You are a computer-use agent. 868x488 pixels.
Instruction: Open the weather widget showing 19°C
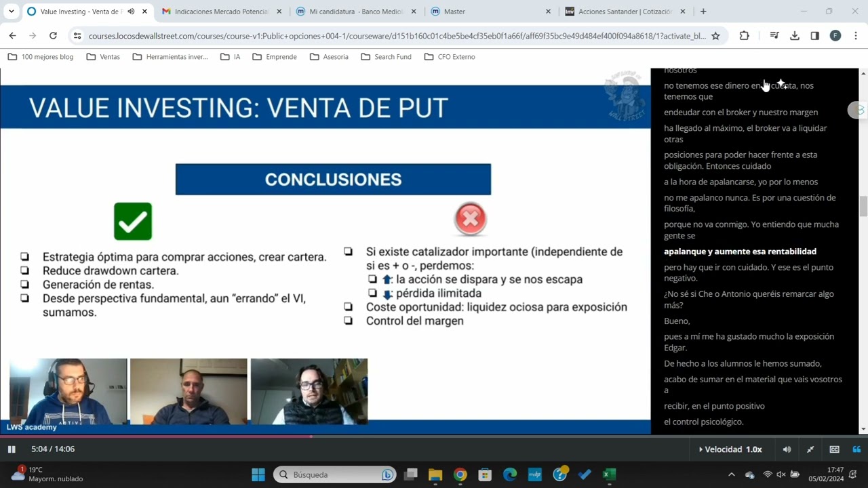47,474
